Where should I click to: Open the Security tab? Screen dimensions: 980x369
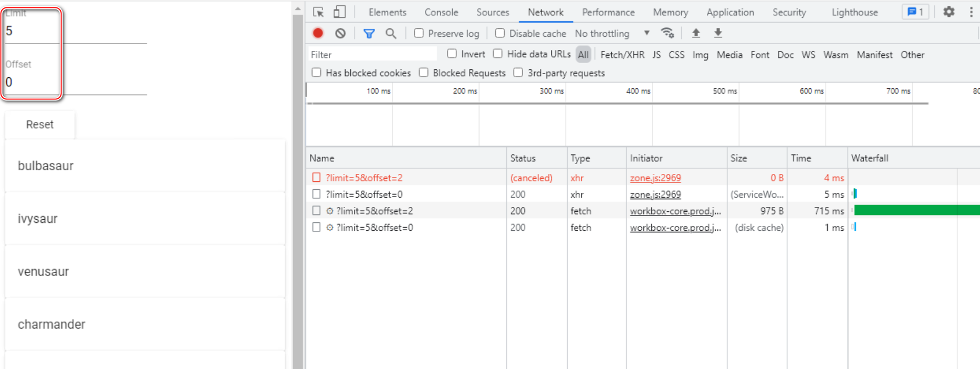pyautogui.click(x=789, y=12)
